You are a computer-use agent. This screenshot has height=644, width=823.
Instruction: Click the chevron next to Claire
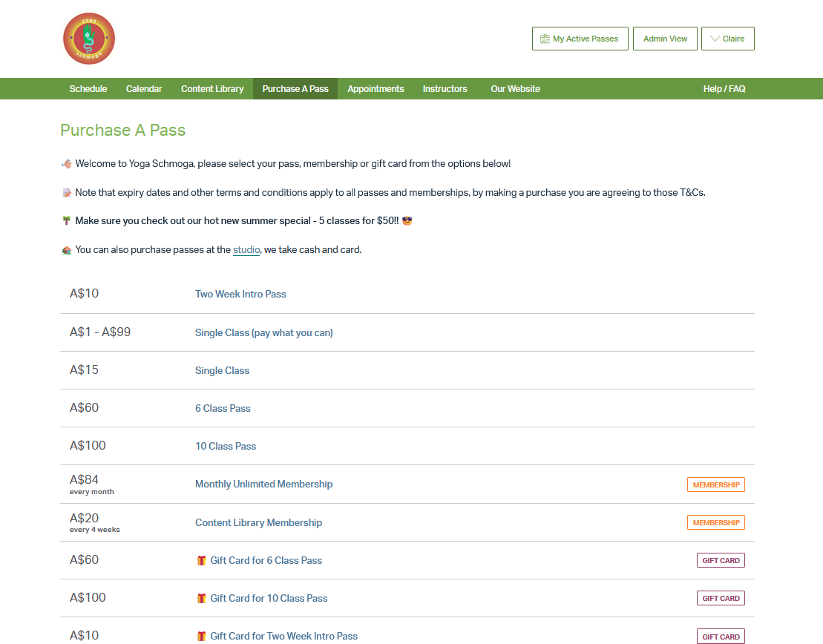click(716, 38)
